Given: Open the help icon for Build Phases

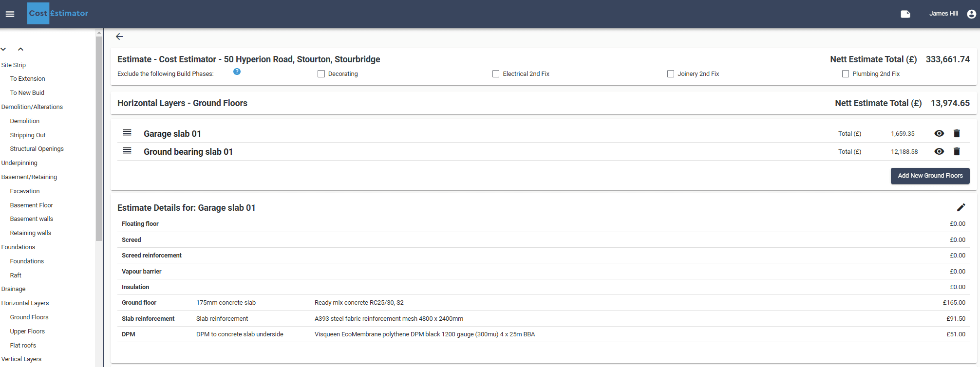Looking at the screenshot, I should tap(237, 72).
